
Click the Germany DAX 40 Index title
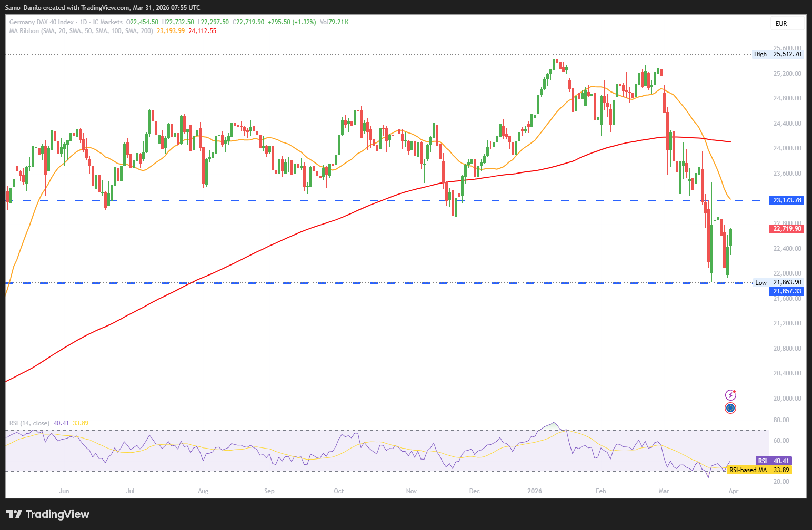42,22
